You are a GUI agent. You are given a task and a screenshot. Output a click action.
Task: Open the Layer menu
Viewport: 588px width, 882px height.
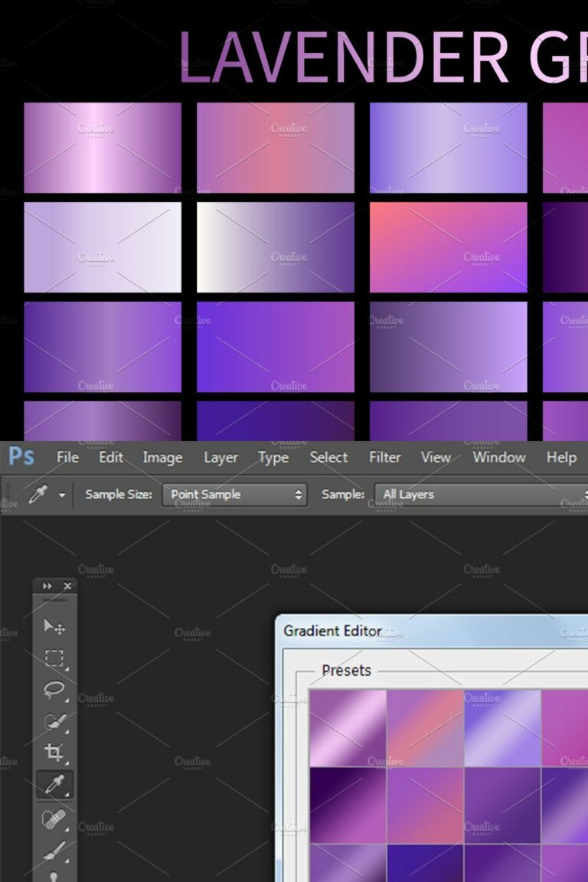coord(220,457)
